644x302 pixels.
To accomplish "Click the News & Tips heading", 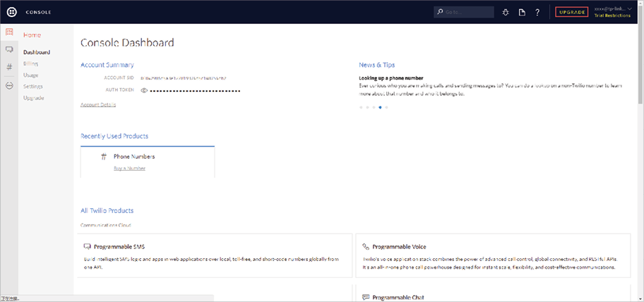I will [377, 65].
